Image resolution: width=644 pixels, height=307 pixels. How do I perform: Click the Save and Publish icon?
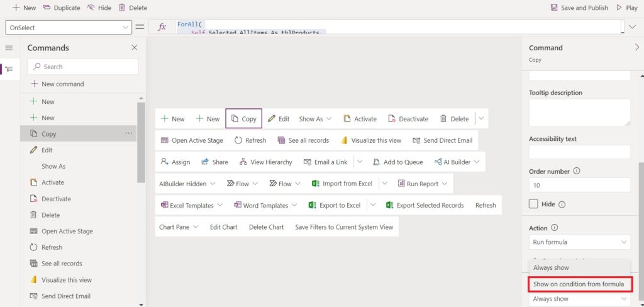(554, 8)
